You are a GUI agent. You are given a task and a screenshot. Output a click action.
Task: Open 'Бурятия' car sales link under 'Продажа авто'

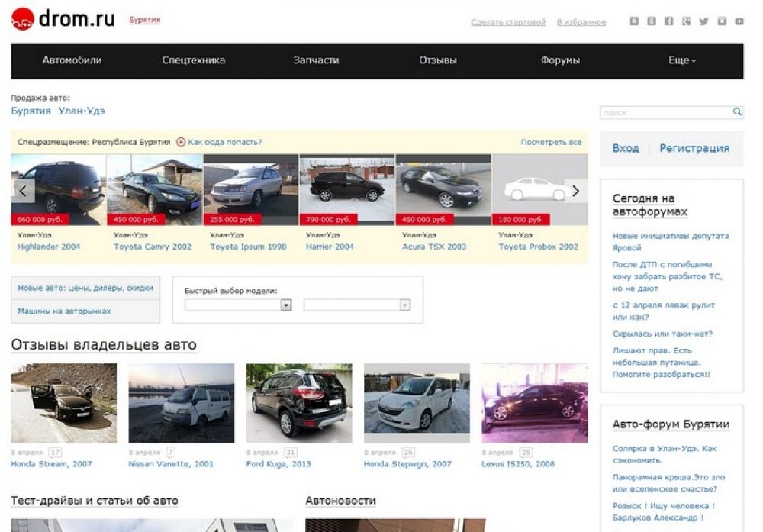[x=31, y=111]
